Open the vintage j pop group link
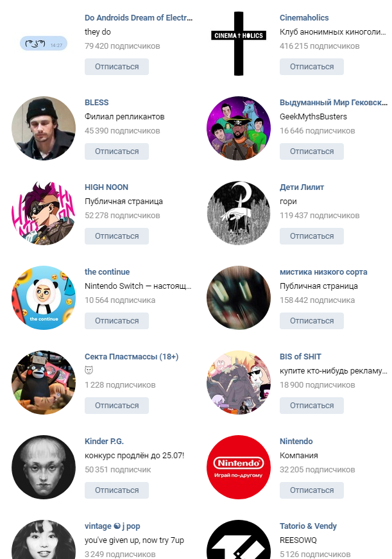Screen dimensions: 392x559 (x=112, y=526)
